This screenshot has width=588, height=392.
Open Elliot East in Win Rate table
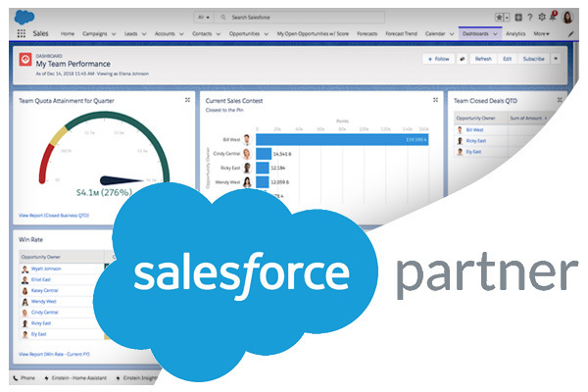pos(41,279)
